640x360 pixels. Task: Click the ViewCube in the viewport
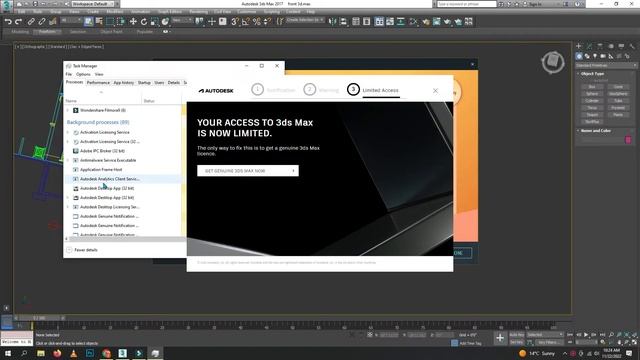(553, 62)
